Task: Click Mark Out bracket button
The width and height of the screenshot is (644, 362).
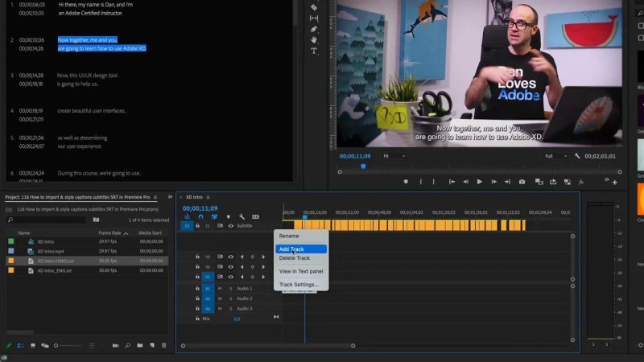Action: click(433, 182)
